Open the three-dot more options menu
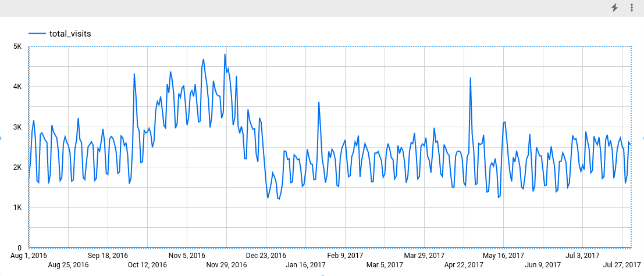This screenshot has height=276, width=644. (x=631, y=8)
